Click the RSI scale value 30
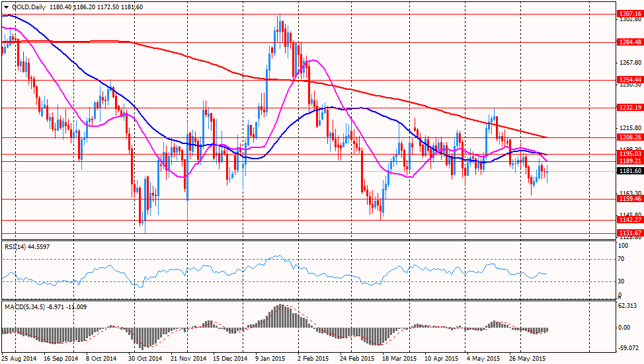 click(621, 281)
